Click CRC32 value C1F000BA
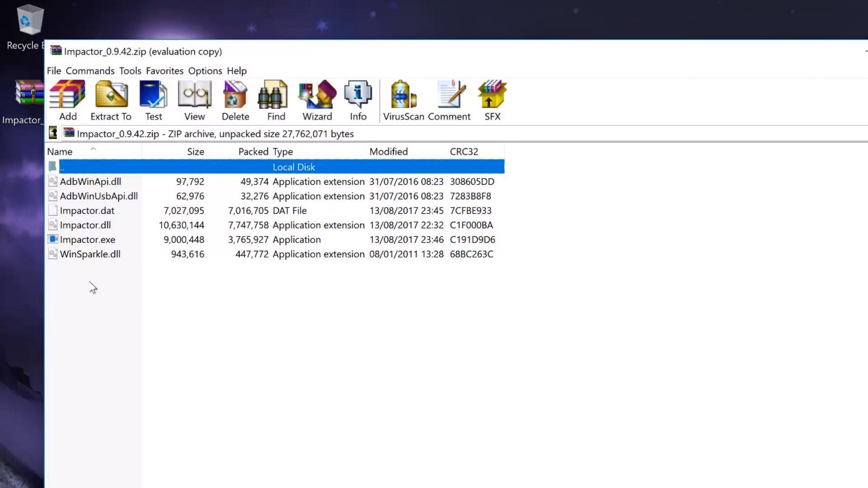Viewport: 868px width, 488px height. (471, 225)
